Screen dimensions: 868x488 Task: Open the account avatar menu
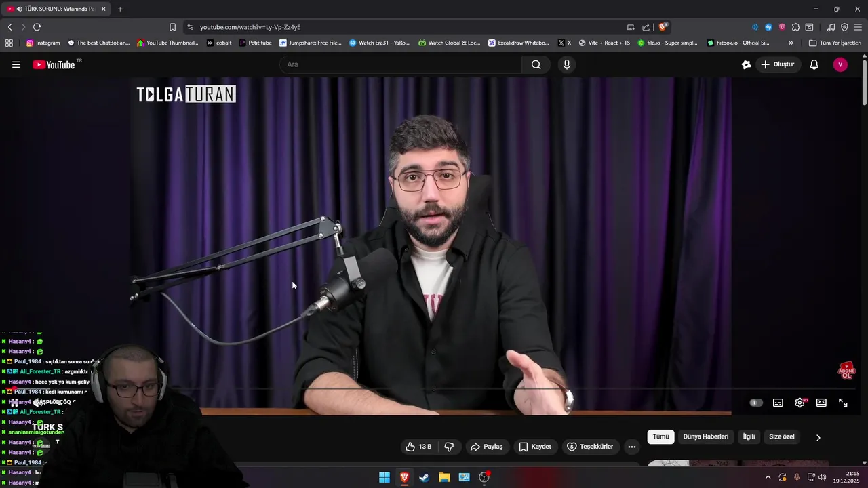tap(840, 64)
